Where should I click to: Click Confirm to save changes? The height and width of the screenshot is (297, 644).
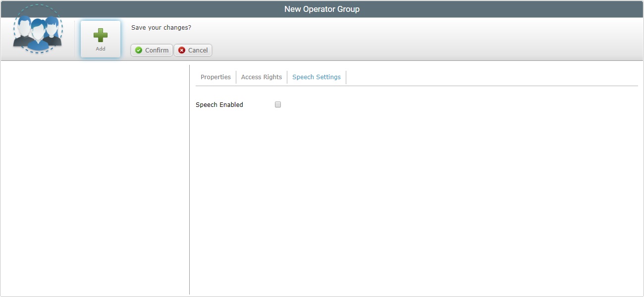(151, 50)
